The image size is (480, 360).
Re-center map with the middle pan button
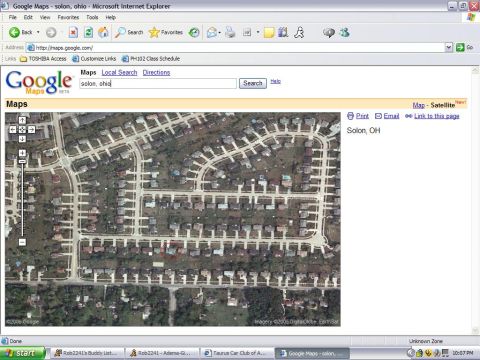[x=22, y=130]
